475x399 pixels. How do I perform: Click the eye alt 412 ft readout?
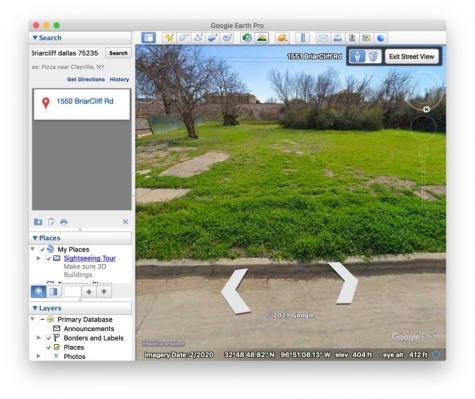405,355
